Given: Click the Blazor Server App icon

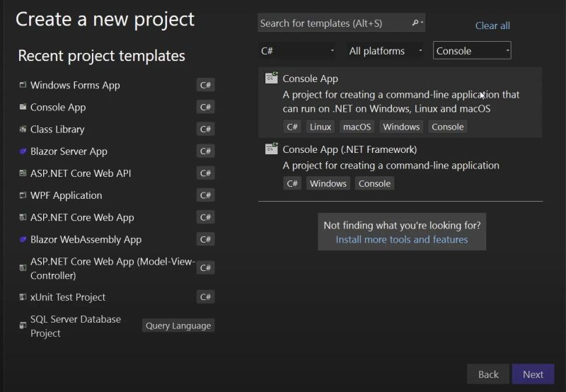Looking at the screenshot, I should (23, 151).
